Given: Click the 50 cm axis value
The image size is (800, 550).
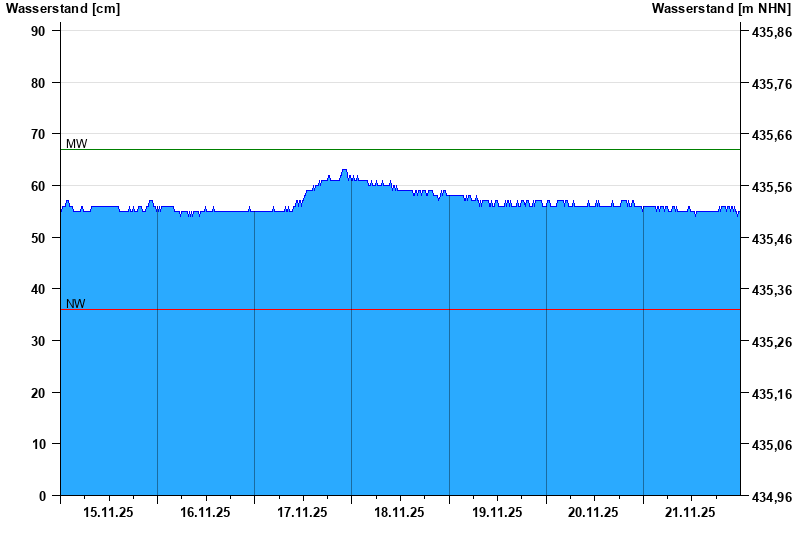Looking at the screenshot, I should pos(38,238).
